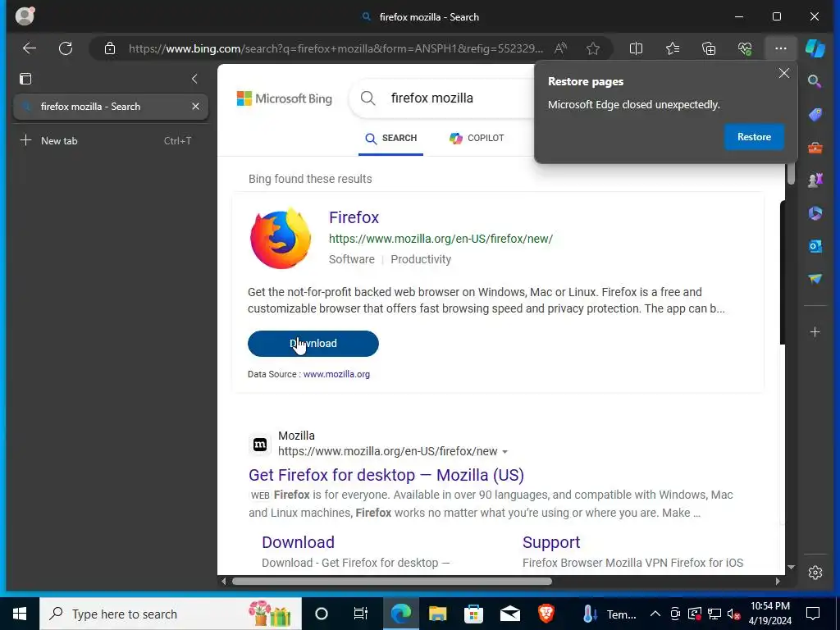The image size is (840, 630).
Task: Click the Productivity category text
Action: tap(421, 259)
